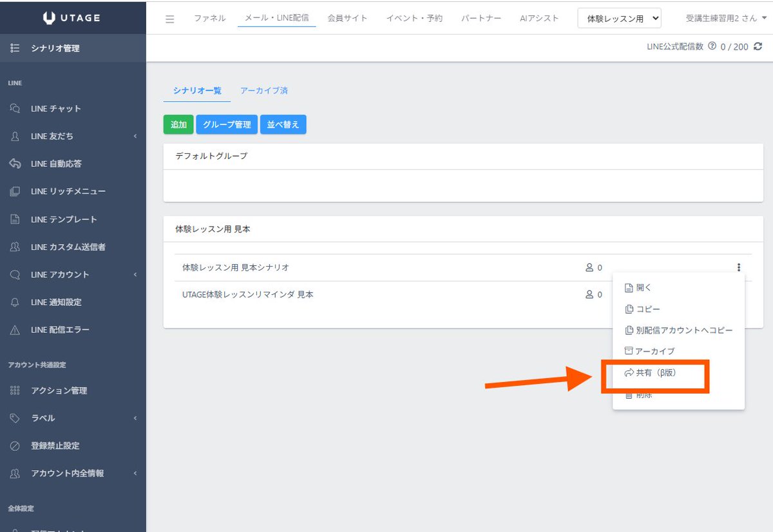Click the three-dot menu for 体験レッスン用 見本シナリオ
This screenshot has height=532, width=773.
(739, 267)
